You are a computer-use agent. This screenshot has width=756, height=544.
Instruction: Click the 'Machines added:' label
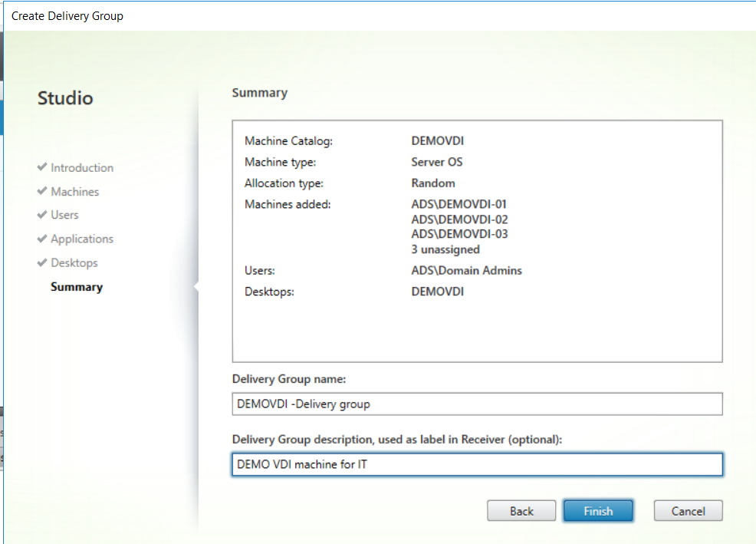pyautogui.click(x=288, y=205)
